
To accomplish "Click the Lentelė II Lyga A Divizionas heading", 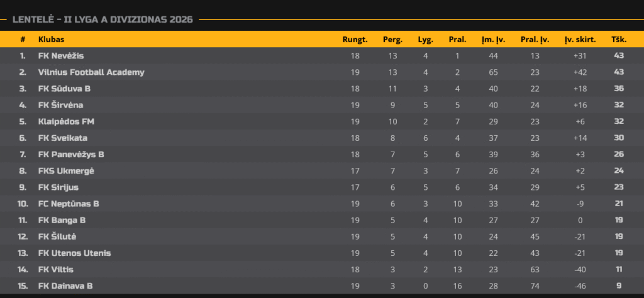I will 103,19.
